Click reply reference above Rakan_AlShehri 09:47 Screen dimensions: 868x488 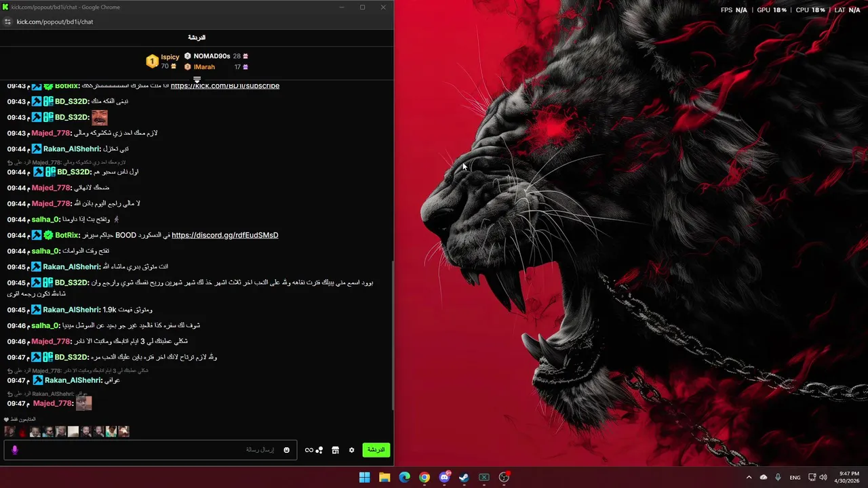click(78, 371)
